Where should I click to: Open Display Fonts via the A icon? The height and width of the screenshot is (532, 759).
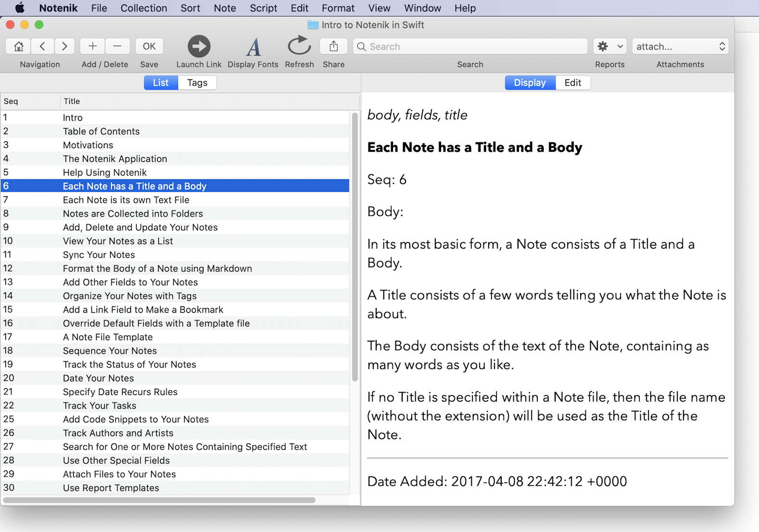[x=253, y=47]
